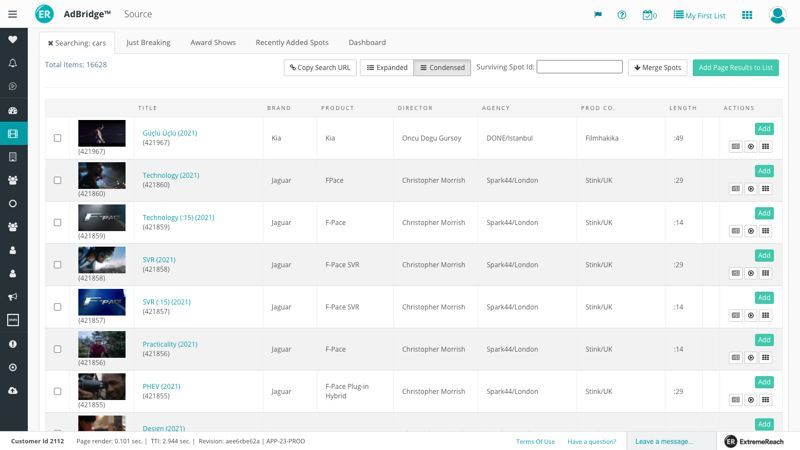Image resolution: width=800 pixels, height=450 pixels.
Task: Switch to Expanded view
Action: point(387,67)
